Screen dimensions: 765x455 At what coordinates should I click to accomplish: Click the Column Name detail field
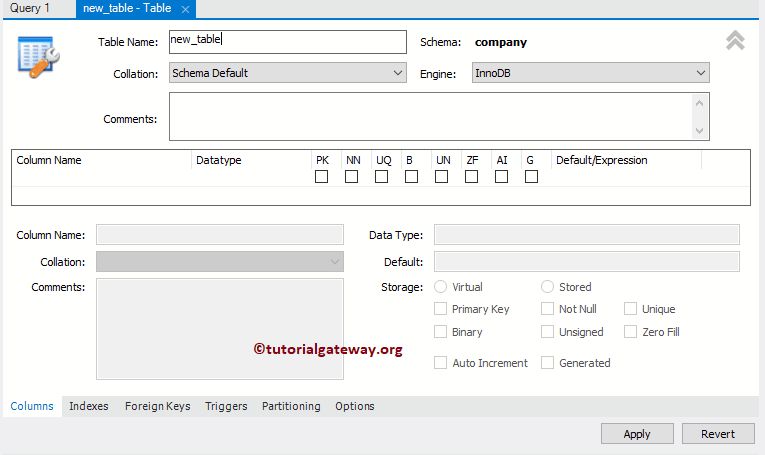pos(220,235)
